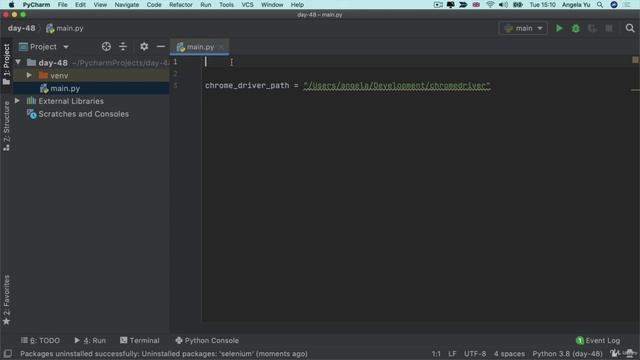
Task: Click the packages uninstalled status message
Action: 164,353
